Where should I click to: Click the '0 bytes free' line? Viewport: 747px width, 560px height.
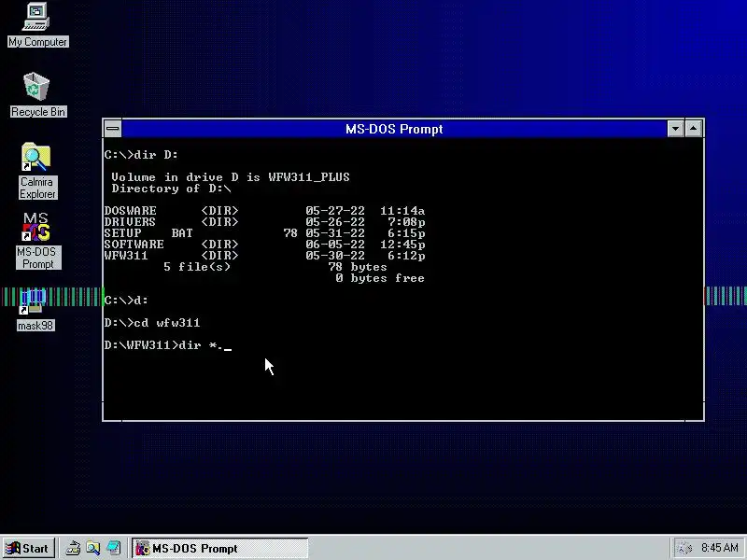click(380, 278)
